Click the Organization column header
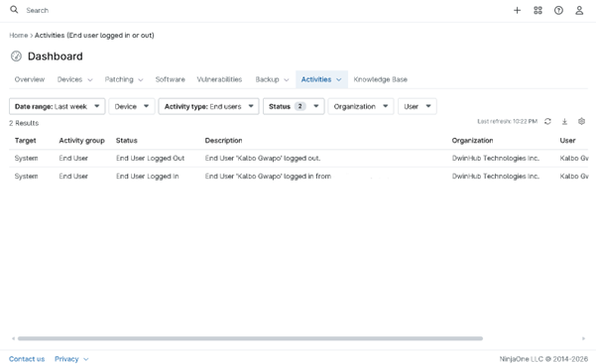The image size is (596, 364). tap(472, 141)
